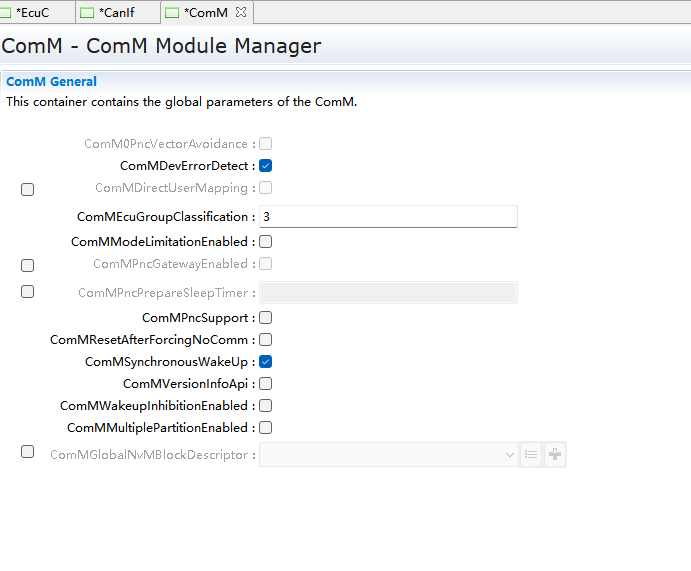Click the green icon on ComM tab
The image size is (691, 571).
pos(172,13)
